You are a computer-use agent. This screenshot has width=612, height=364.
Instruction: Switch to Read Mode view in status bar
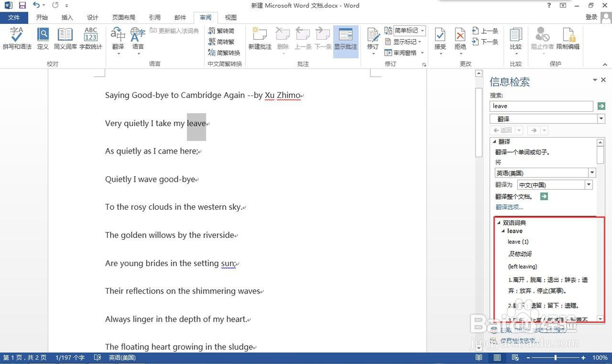click(479, 357)
